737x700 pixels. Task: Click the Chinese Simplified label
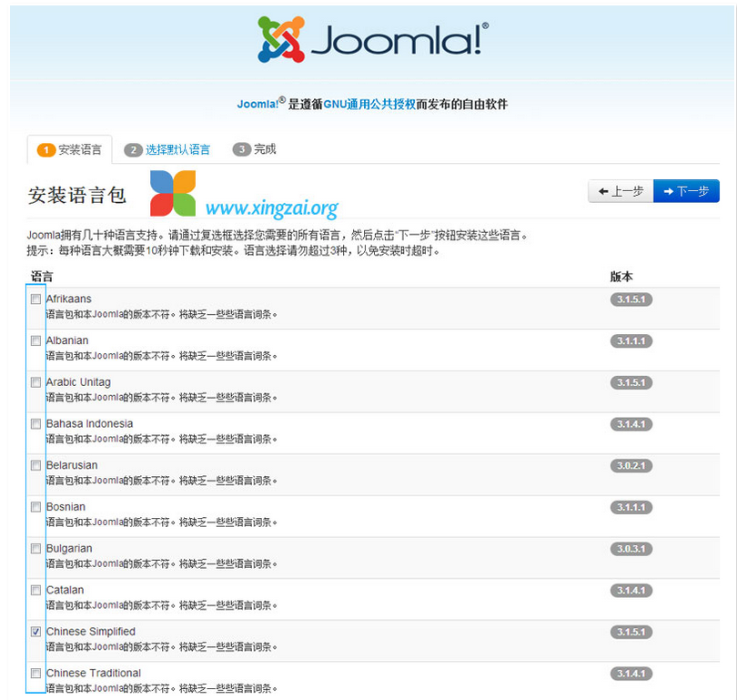[91, 632]
